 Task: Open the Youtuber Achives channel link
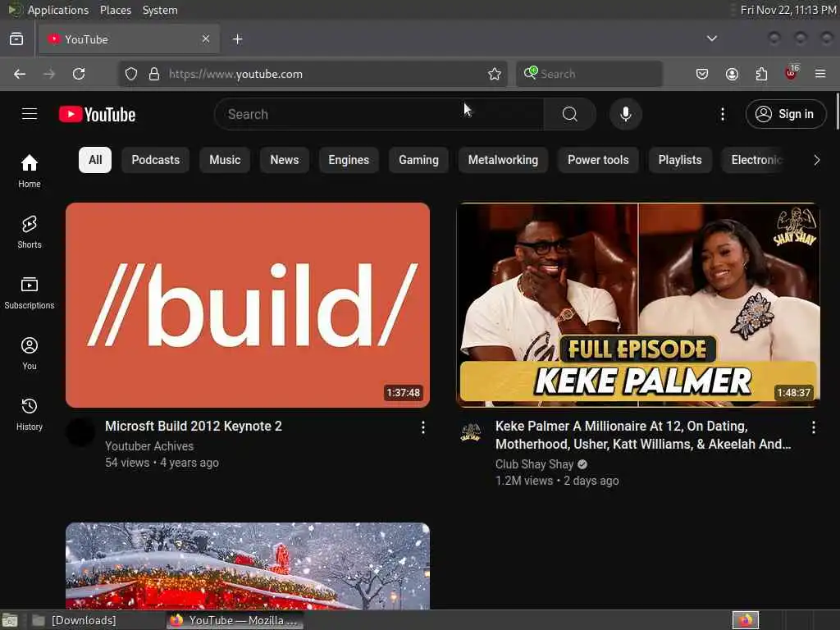pos(149,446)
